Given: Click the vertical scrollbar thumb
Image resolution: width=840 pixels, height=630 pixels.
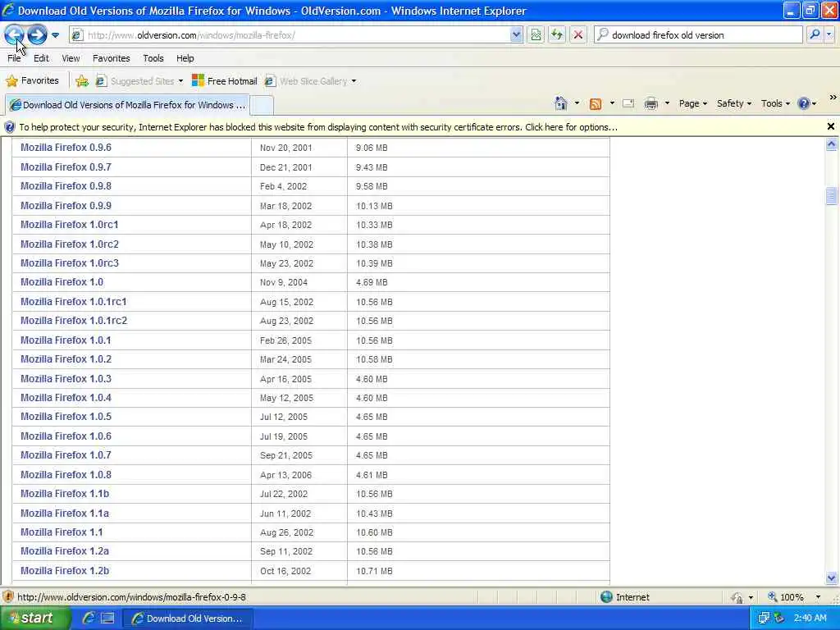Looking at the screenshot, I should tap(832, 195).
